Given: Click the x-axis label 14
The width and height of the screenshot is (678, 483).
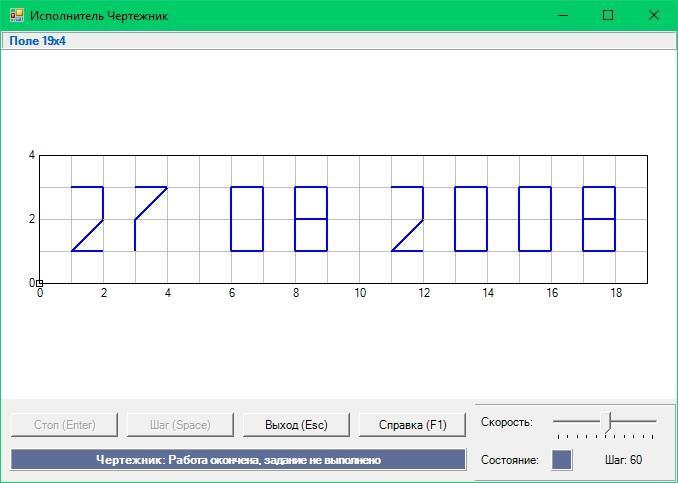Looking at the screenshot, I should coord(488,293).
